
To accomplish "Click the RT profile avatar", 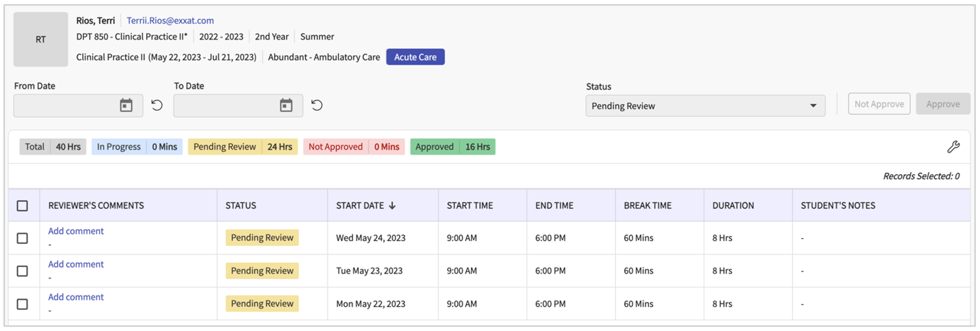I will tap(41, 39).
